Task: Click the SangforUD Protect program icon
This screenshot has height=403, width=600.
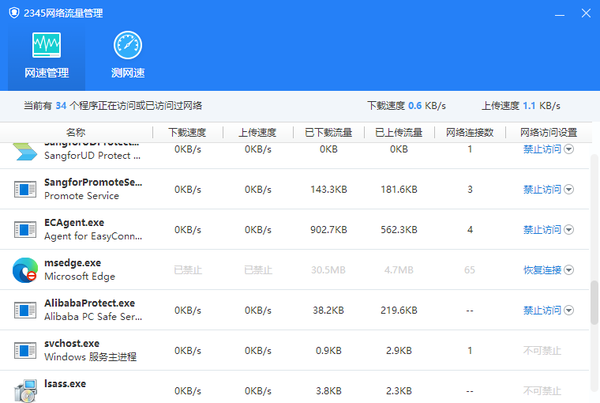Action: 24,150
